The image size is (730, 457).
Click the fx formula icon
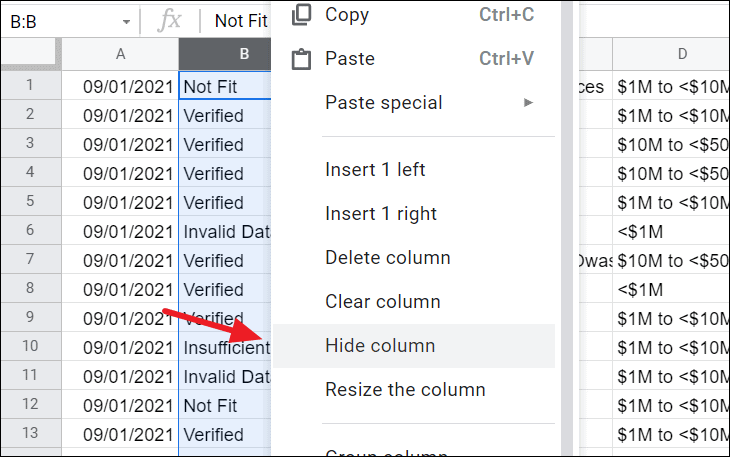point(169,21)
